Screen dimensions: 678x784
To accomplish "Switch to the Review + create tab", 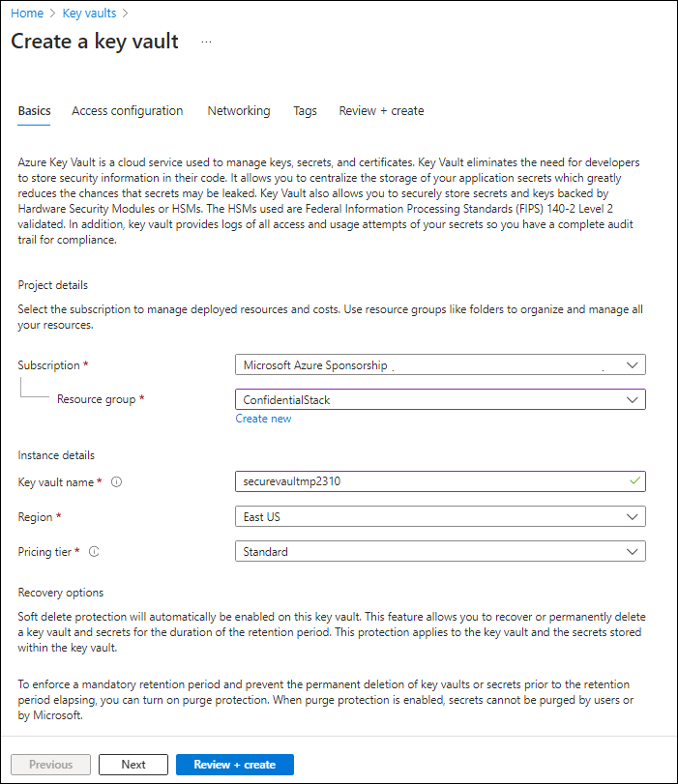I will click(381, 110).
